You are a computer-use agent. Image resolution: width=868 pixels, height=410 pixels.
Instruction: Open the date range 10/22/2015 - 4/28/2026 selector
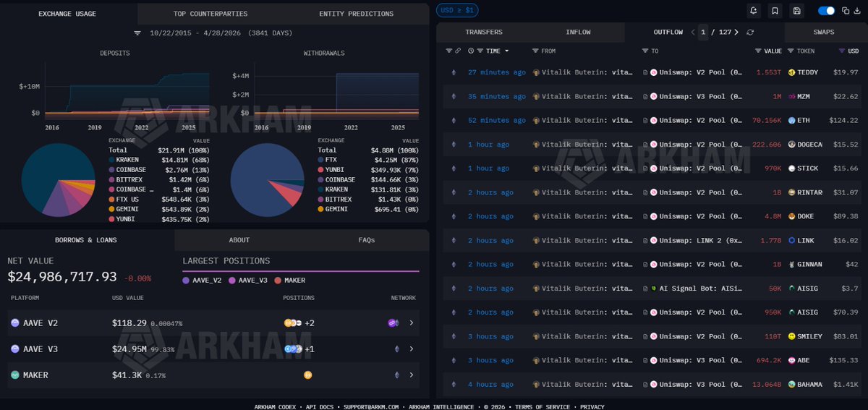[220, 33]
